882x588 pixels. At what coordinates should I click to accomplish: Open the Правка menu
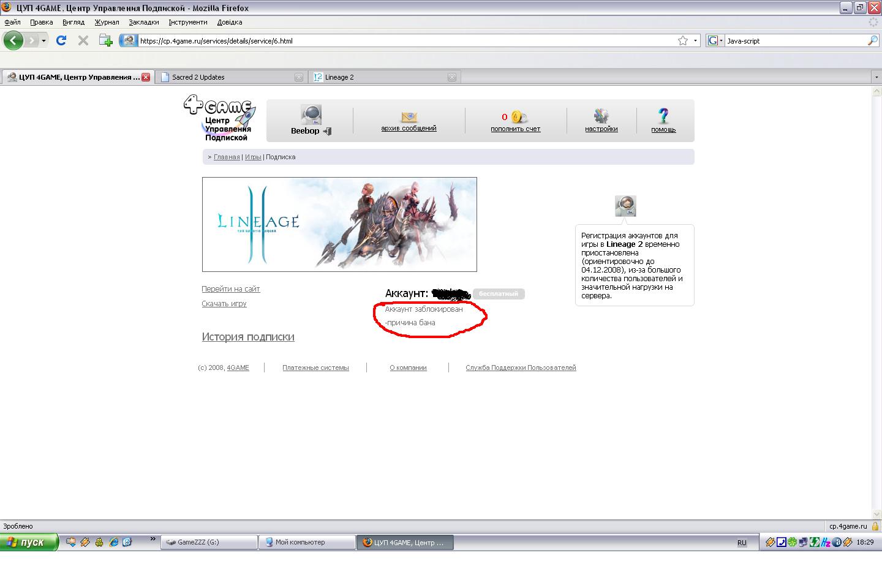[42, 22]
